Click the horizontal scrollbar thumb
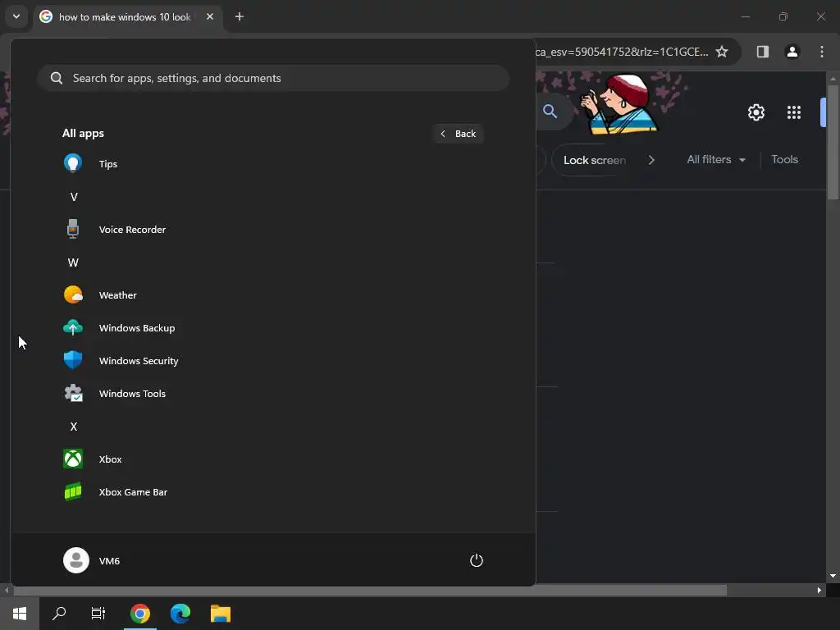 (370, 591)
